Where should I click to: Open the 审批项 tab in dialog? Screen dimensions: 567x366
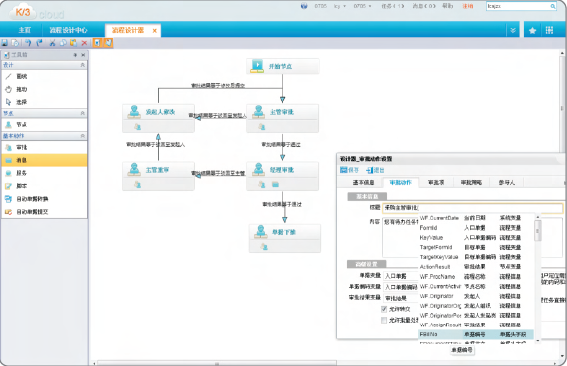click(x=436, y=183)
